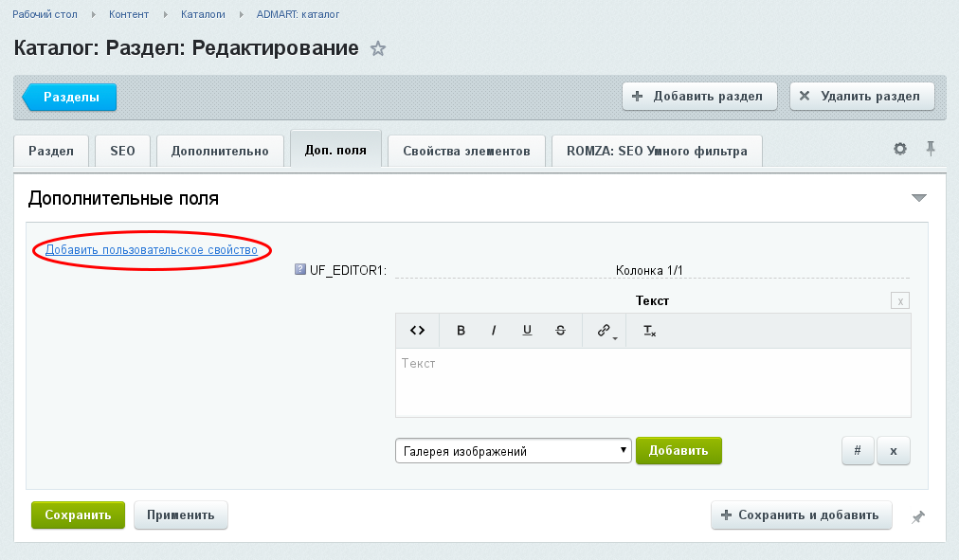Show help for UF_EDITOR1 field

(x=299, y=269)
